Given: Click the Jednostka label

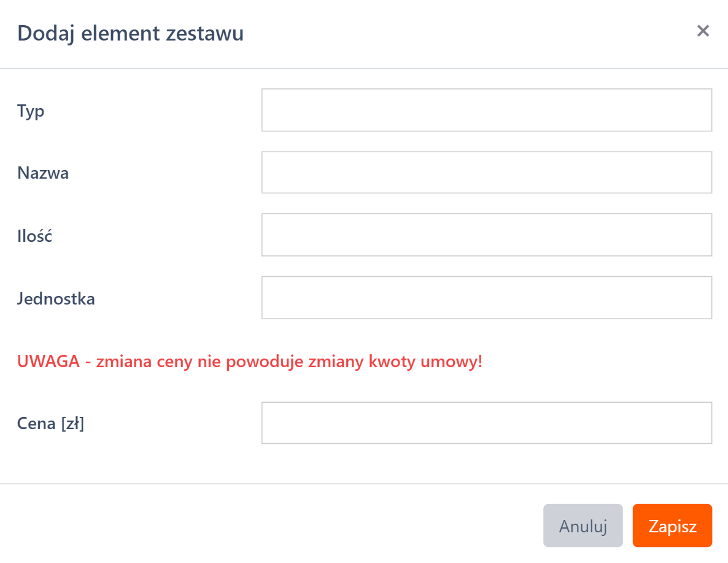Looking at the screenshot, I should tap(56, 299).
